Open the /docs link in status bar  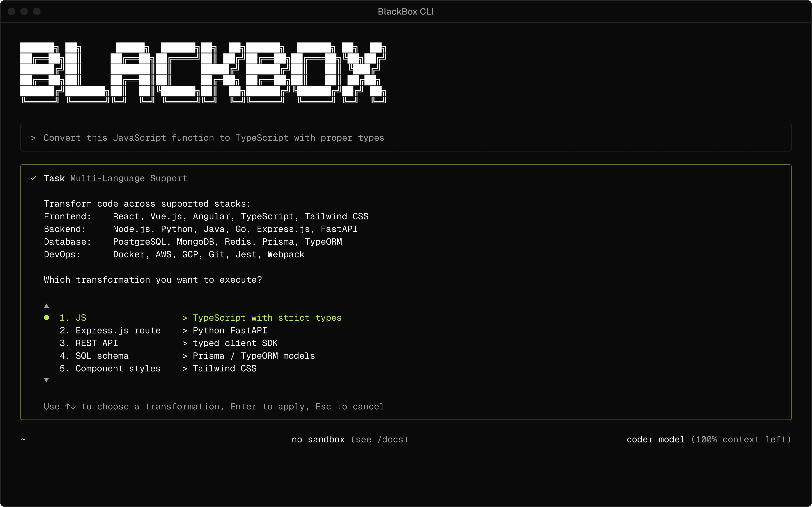pyautogui.click(x=390, y=440)
